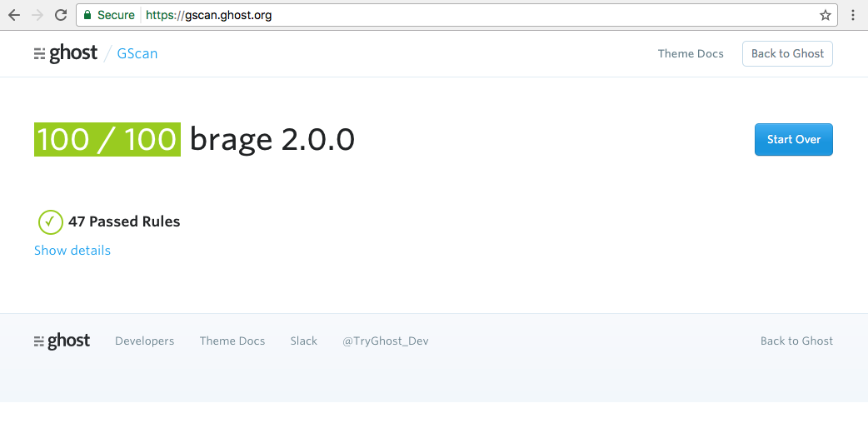Click the Secure label in address bar
Image resolution: width=868 pixels, height=423 pixels.
coord(116,15)
